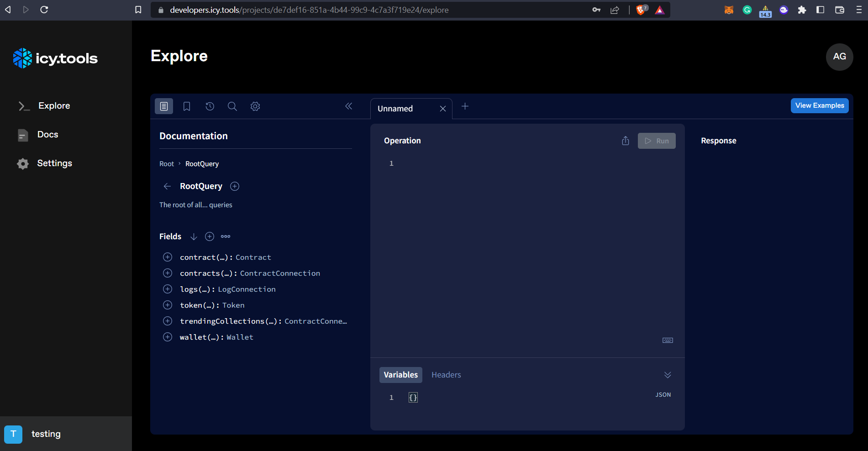Click the View Examples button
Screen dimensions: 868x451
coord(820,105)
